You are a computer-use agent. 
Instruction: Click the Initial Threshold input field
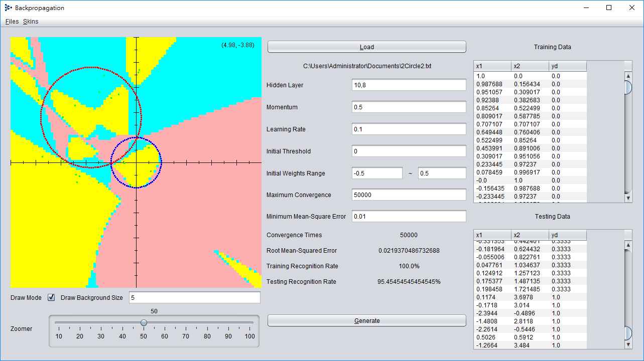tap(409, 151)
